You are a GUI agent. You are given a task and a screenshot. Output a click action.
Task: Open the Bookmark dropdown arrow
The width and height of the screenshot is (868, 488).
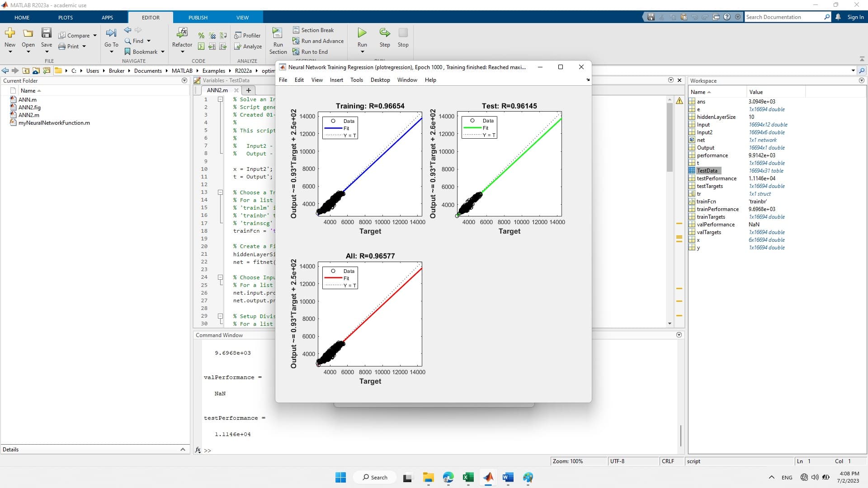163,52
